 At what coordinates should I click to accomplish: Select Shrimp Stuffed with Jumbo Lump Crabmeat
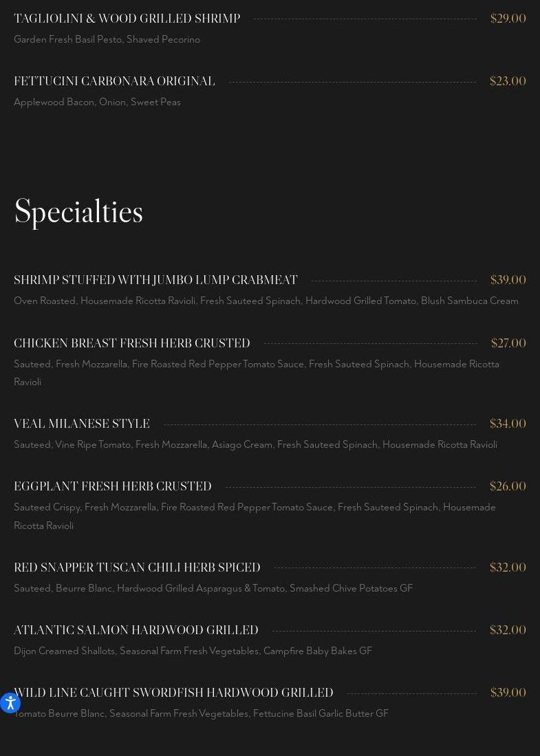click(x=155, y=281)
